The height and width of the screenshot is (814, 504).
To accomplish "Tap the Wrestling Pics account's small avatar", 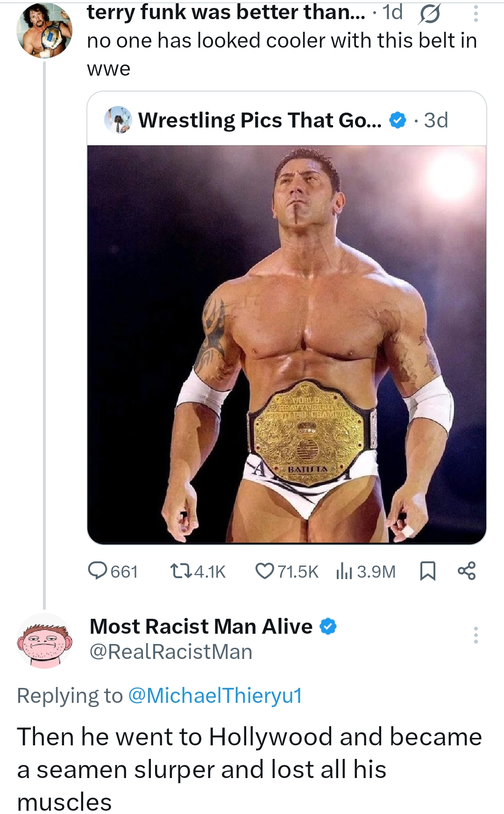I will pyautogui.click(x=118, y=120).
